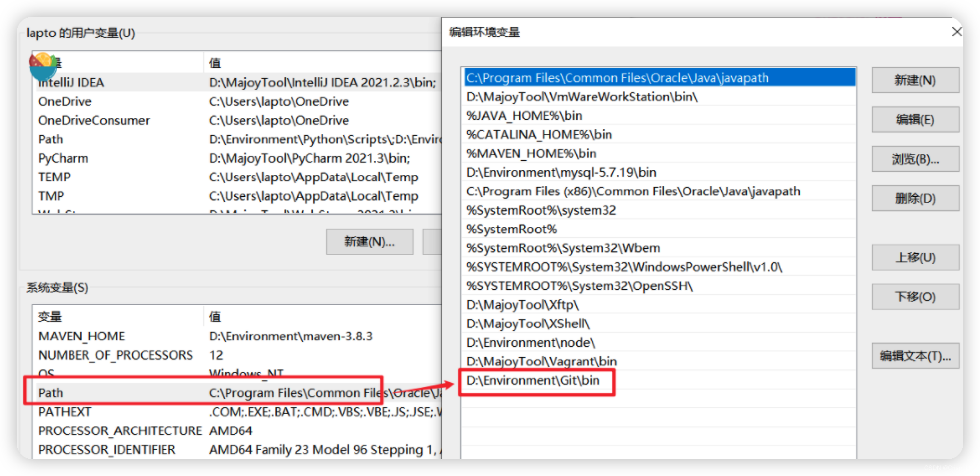Select the %SystemRoot%\system32 entry
This screenshot has width=980, height=476.
pos(660,210)
